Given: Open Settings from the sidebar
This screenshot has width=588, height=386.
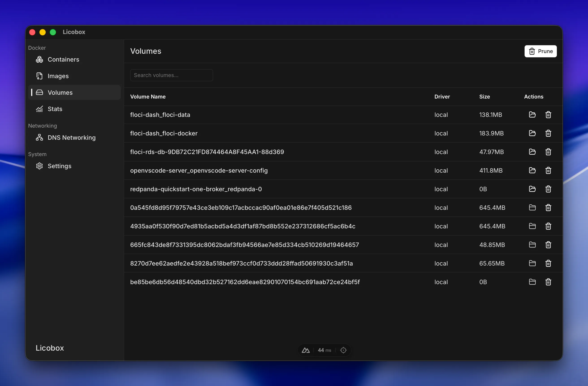Looking at the screenshot, I should click(74, 166).
